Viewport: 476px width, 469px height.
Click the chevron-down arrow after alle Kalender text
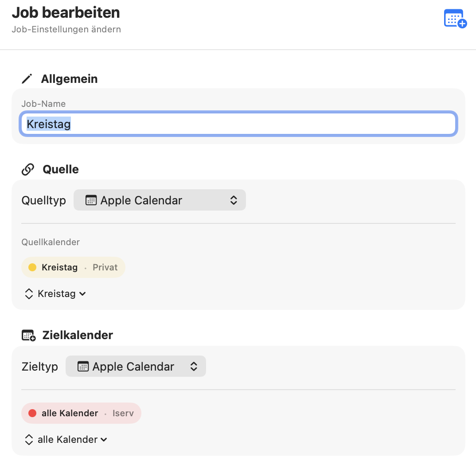coord(103,440)
